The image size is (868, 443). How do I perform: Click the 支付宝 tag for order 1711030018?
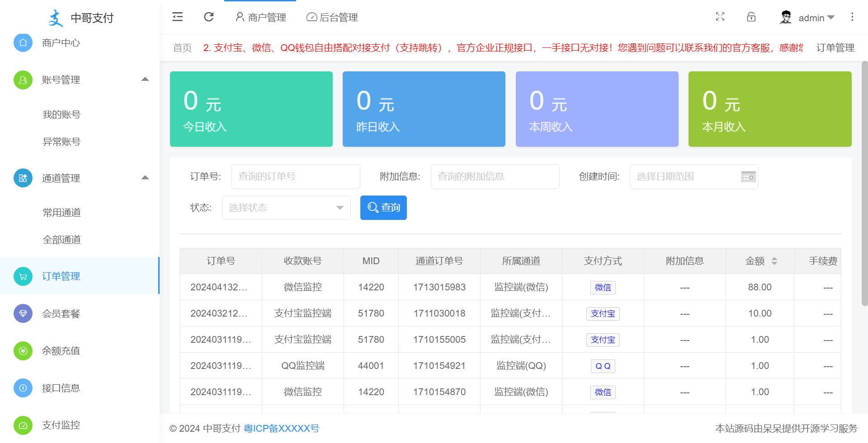pyautogui.click(x=603, y=314)
